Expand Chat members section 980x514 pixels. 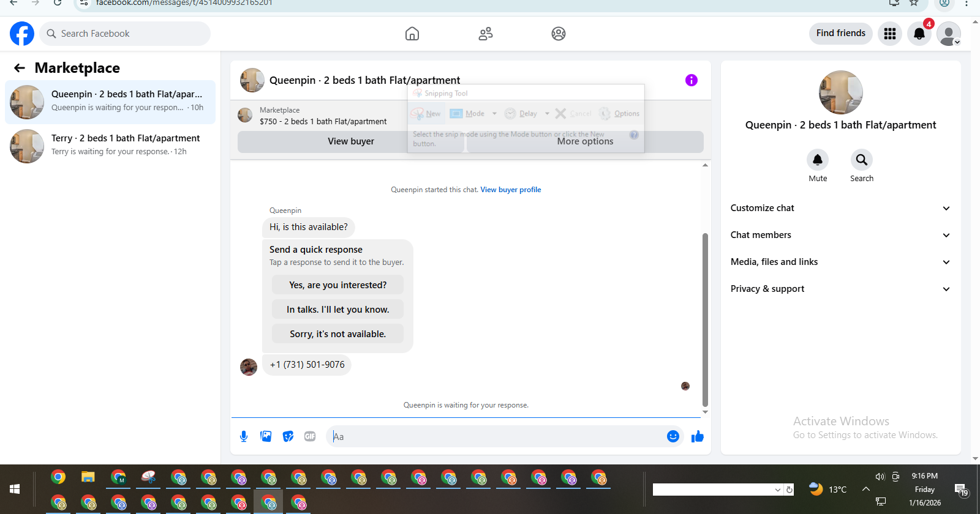pyautogui.click(x=840, y=235)
